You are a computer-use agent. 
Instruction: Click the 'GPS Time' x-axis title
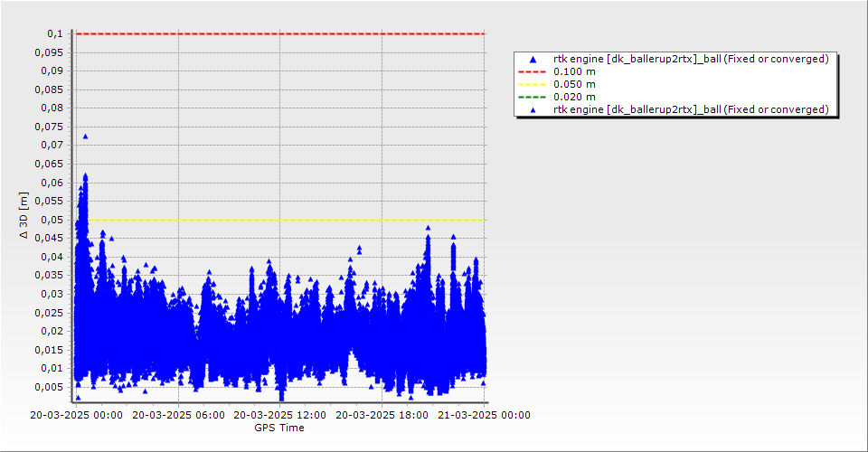(x=279, y=428)
